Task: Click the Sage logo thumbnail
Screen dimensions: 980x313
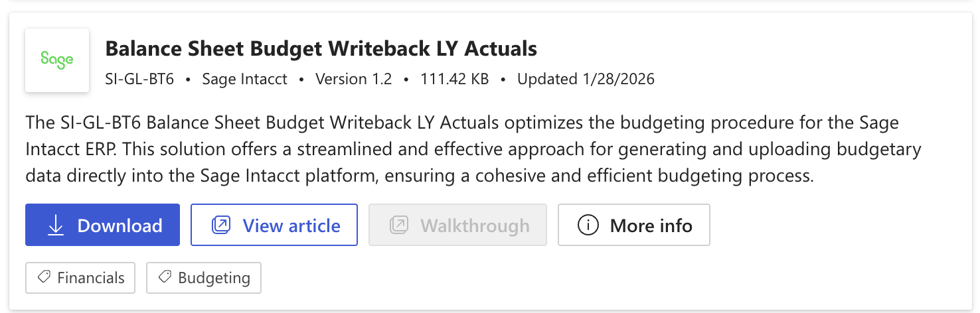Action: click(57, 60)
